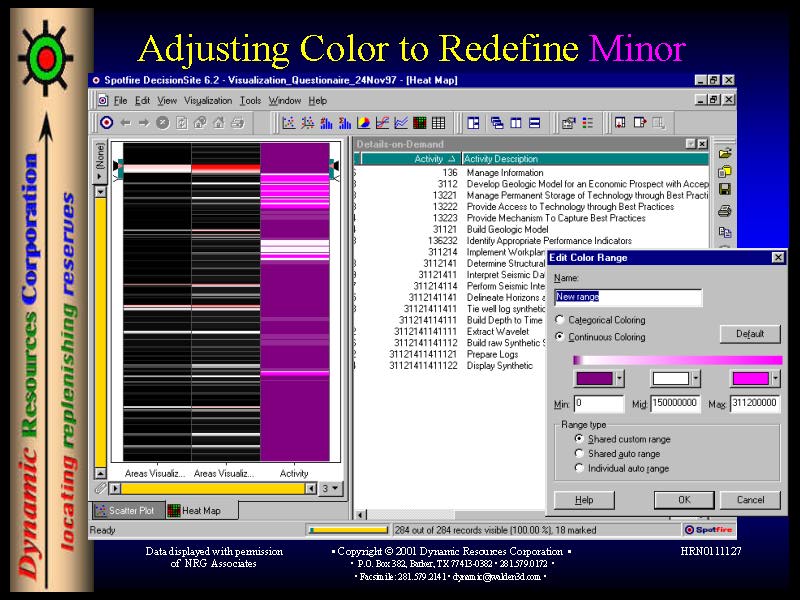Open the purple minimum color dropdown
800x600 pixels.
coord(620,379)
